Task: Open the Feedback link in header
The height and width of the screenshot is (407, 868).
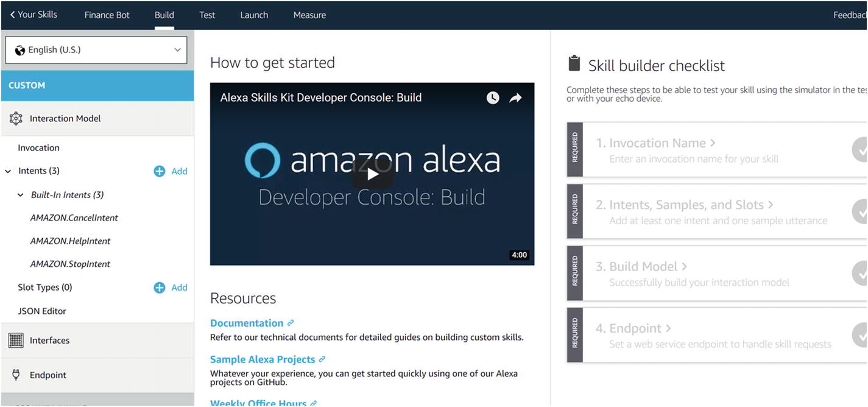Action: [x=850, y=15]
